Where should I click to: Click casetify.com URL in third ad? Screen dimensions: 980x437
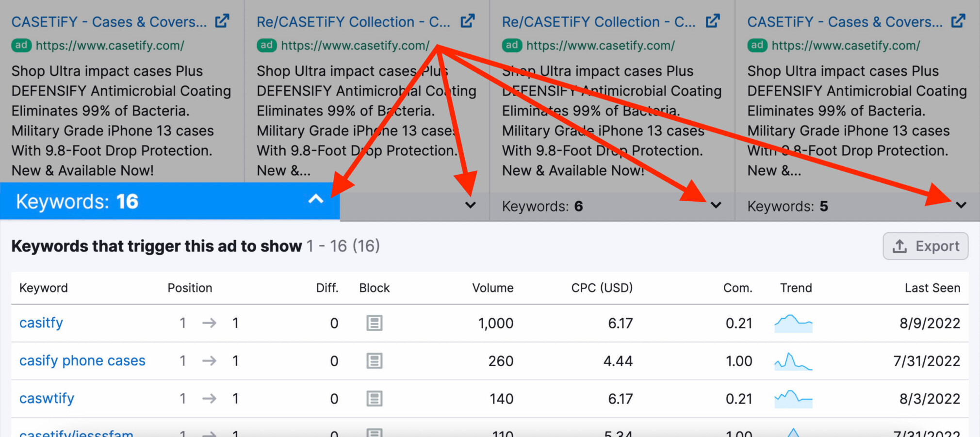601,46
